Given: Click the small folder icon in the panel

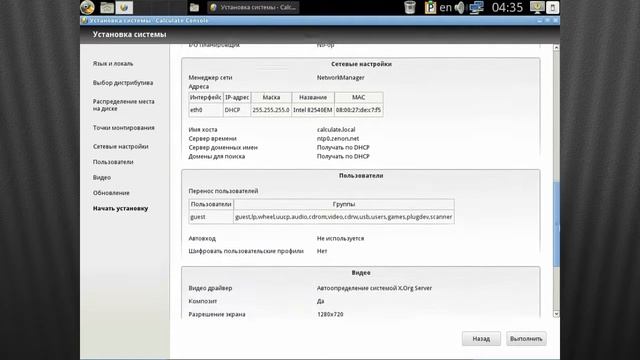Looking at the screenshot, I should click(x=194, y=7).
